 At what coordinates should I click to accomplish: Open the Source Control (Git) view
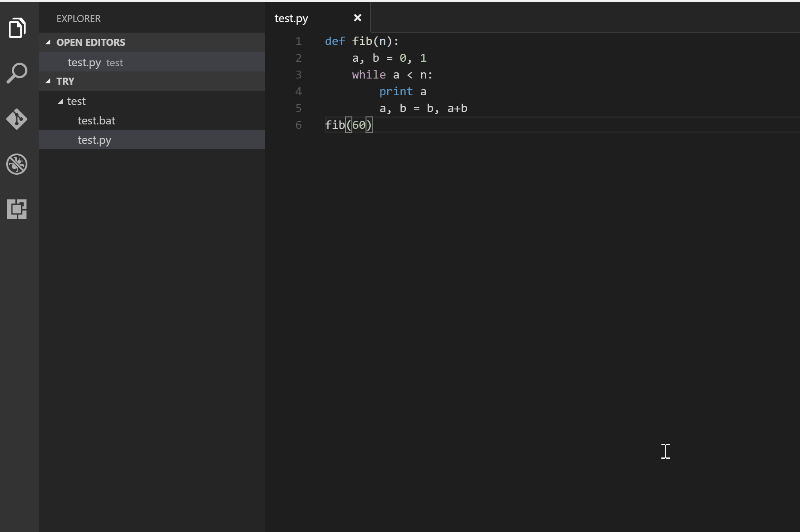tap(17, 119)
